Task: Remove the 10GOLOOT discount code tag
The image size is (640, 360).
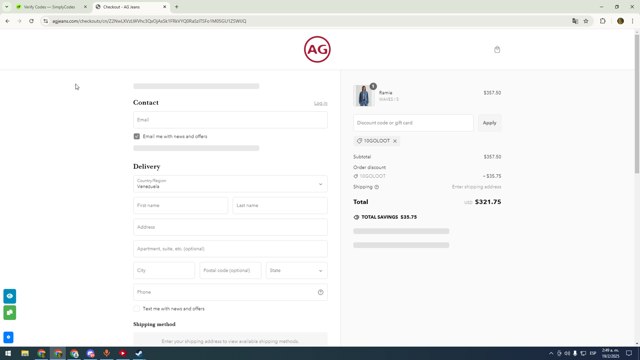Action: point(395,141)
